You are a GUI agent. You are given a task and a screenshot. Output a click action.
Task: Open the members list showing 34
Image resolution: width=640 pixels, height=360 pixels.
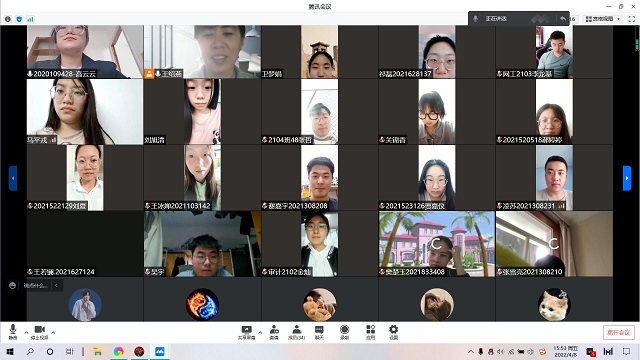coord(297,332)
